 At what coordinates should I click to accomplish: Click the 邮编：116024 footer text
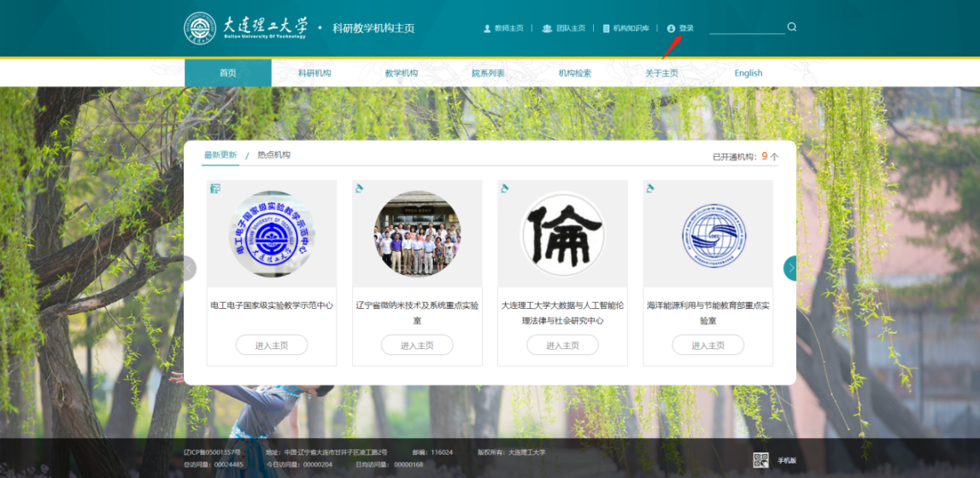[432, 452]
